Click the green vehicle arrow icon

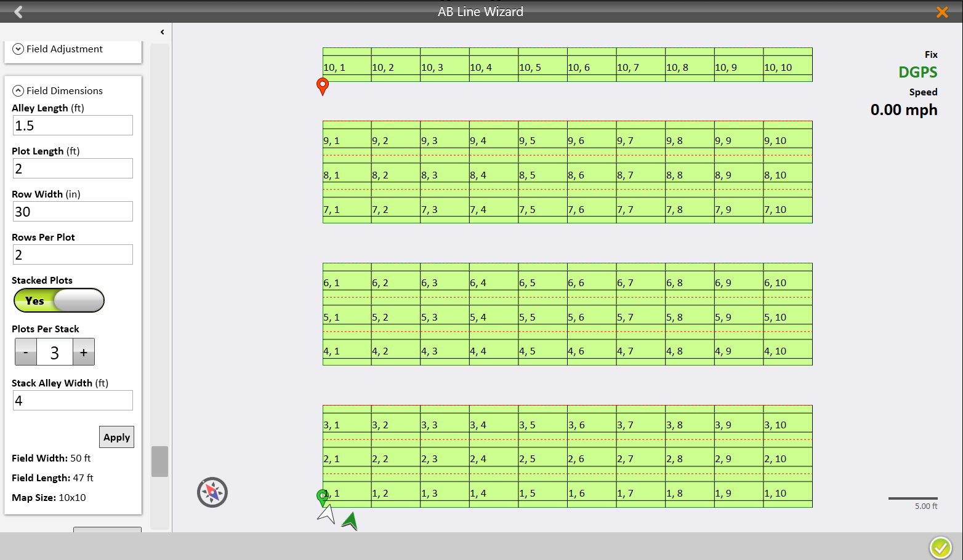pos(350,521)
